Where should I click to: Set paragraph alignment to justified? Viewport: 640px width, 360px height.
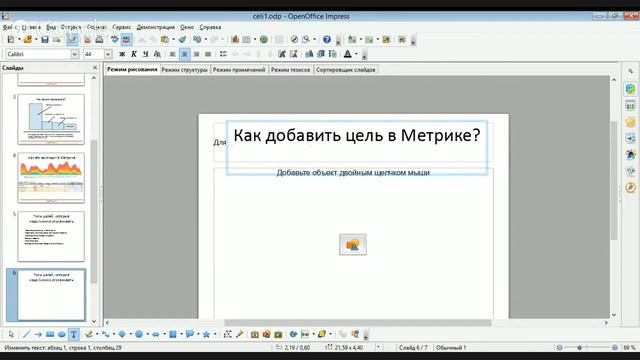[x=208, y=54]
